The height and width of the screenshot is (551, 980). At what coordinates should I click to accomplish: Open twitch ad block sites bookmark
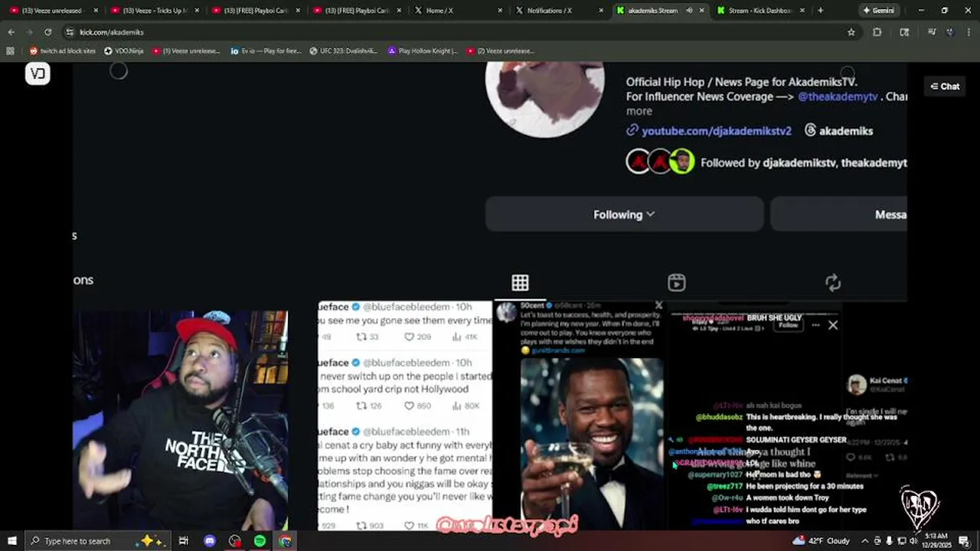click(63, 51)
